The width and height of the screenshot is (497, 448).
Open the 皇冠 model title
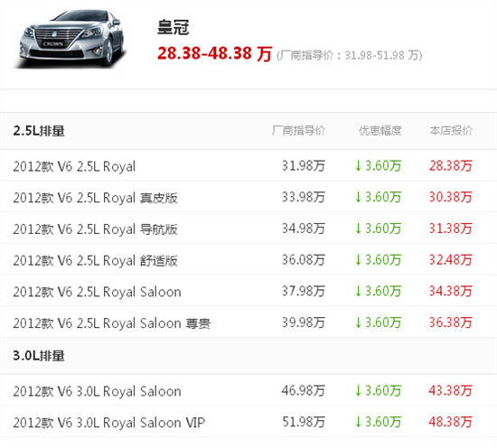coord(173,27)
